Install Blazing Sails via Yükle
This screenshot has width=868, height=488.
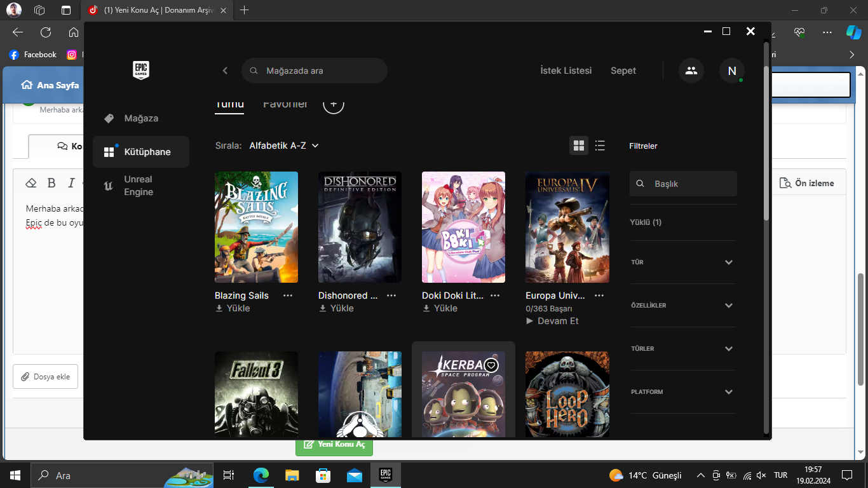click(233, 308)
